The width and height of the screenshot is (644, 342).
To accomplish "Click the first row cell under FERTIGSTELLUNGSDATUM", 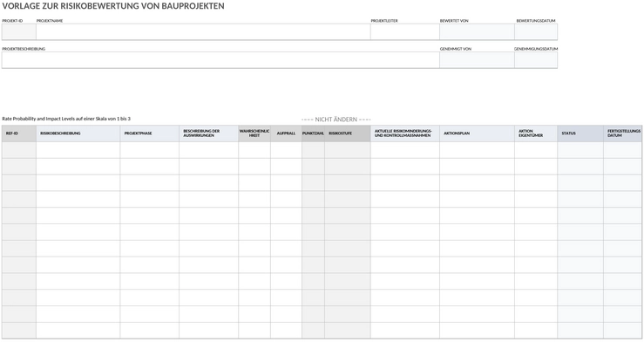I will pos(622,150).
